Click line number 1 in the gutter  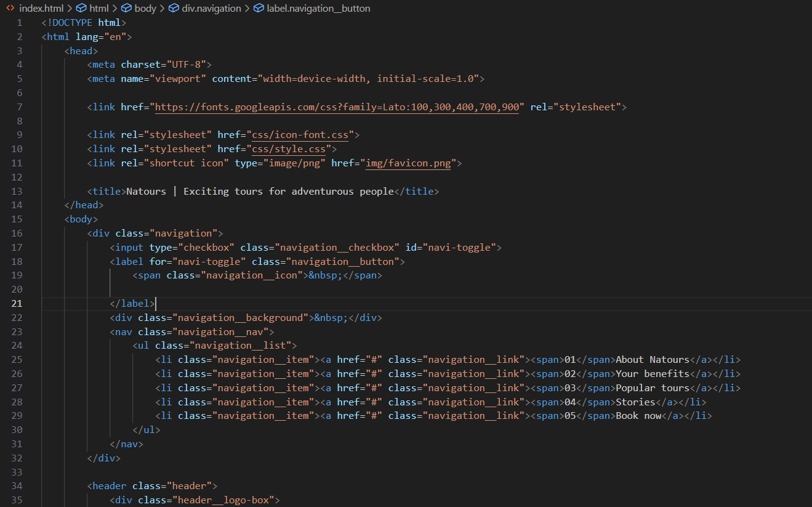click(19, 23)
